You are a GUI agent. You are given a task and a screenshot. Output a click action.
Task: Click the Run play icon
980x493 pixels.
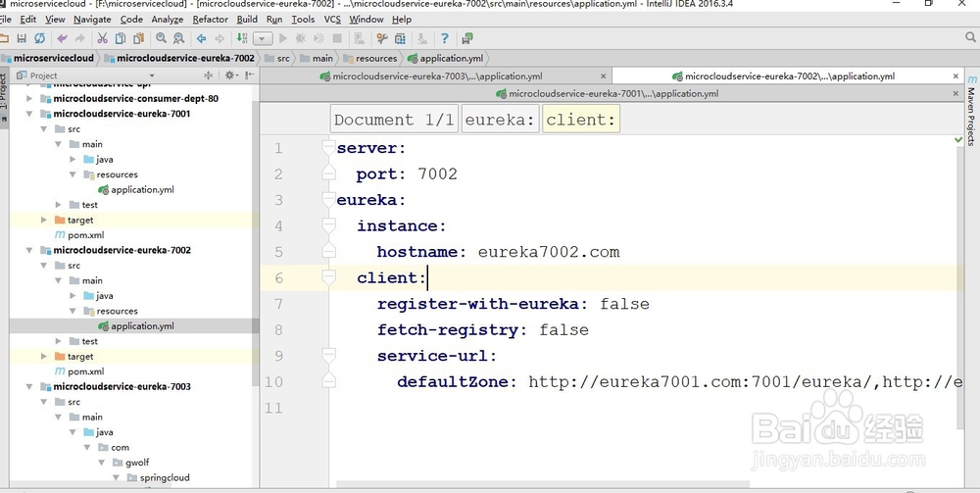[x=282, y=39]
